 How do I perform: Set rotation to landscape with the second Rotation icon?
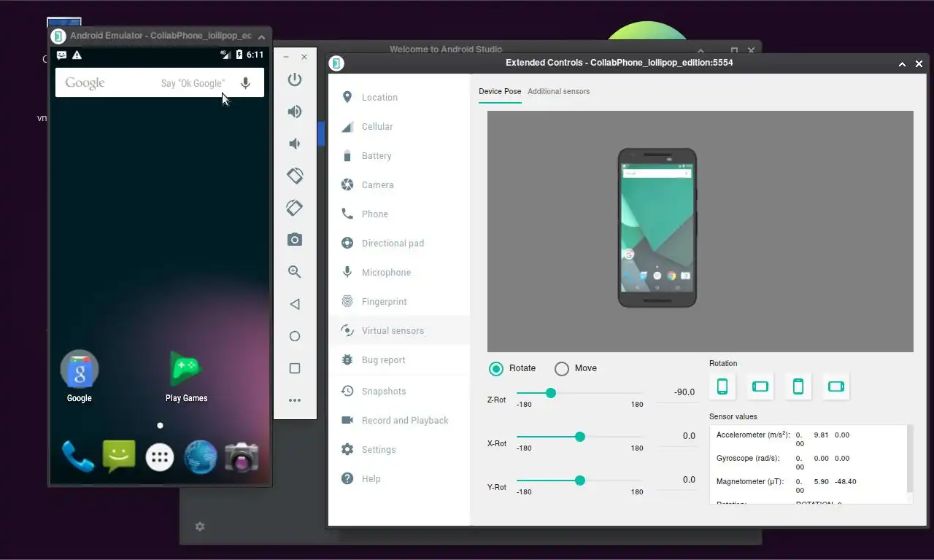760,386
